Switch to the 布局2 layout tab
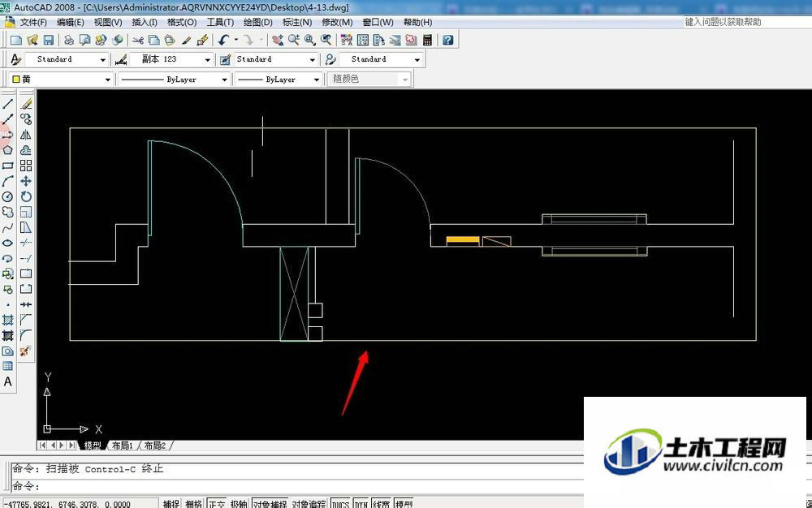Viewport: 812px width, 508px height. [x=155, y=446]
